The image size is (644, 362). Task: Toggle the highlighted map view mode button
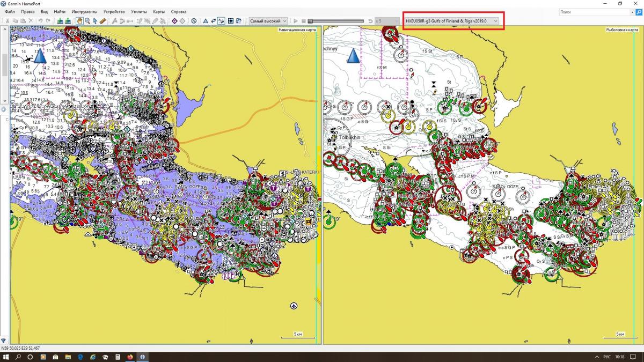click(x=221, y=21)
